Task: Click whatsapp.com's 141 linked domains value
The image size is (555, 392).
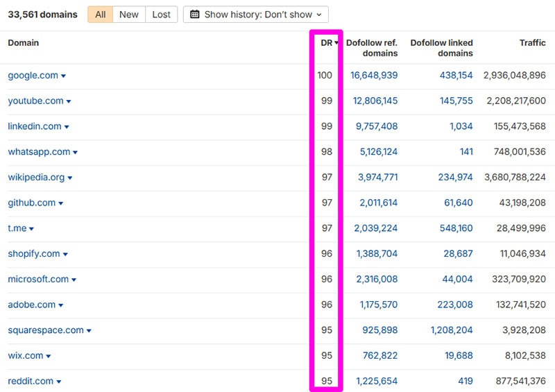Action: coord(466,152)
